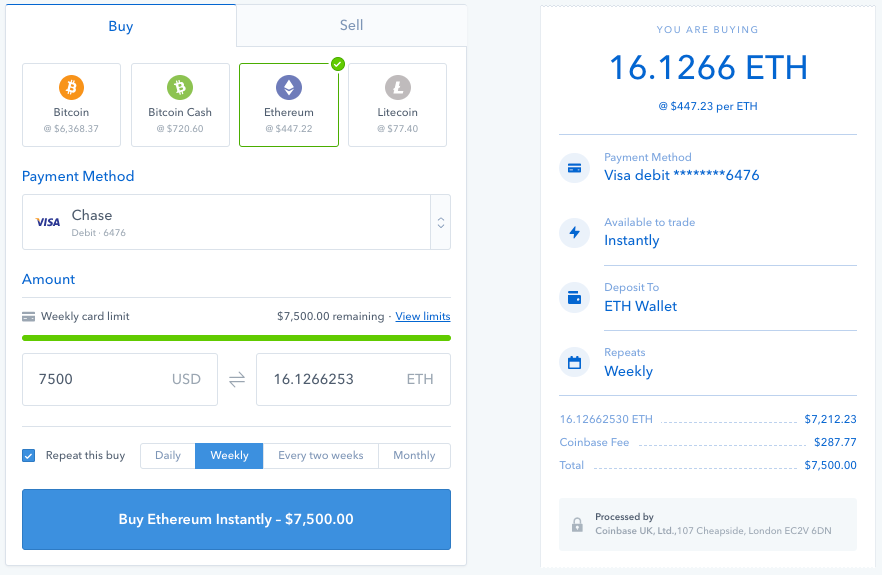The image size is (882, 575).
Task: Switch to the Sell tab
Action: point(352,25)
